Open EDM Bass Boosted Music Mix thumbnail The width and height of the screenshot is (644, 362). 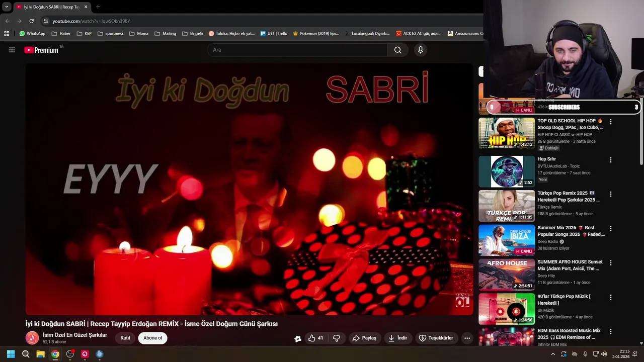(507, 337)
